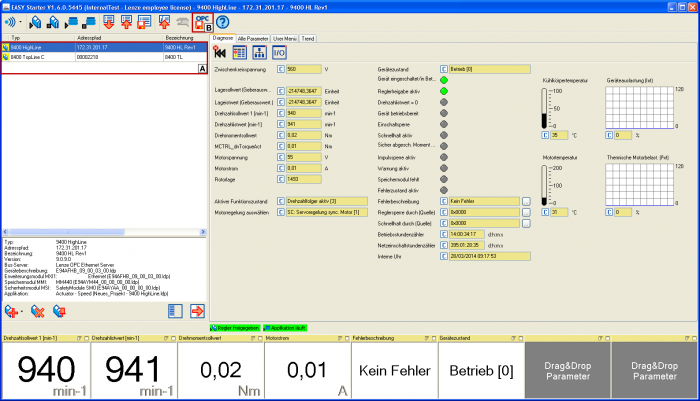The height and width of the screenshot is (401, 700).
Task: Select the 8400 TopLine C device row
Action: 104,57
